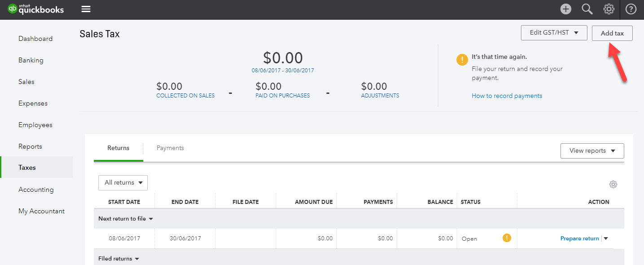
Task: Click the Intuit QuickBooks logo
Action: point(36,9)
